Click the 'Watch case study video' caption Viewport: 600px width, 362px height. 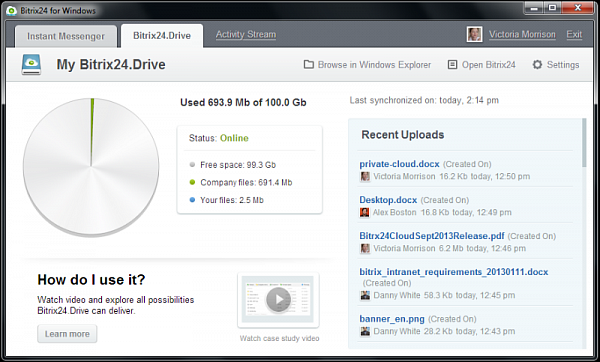279,338
